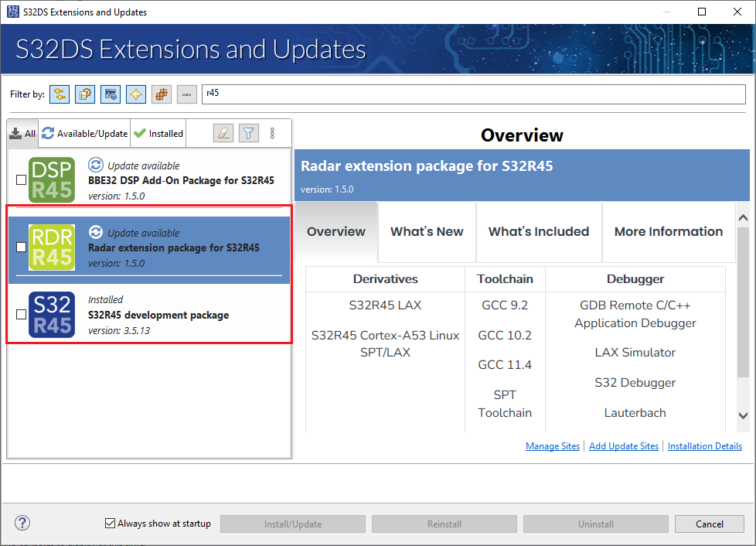Uncheck Always show at startup
Viewport: 756px width, 546px height.
(x=109, y=523)
